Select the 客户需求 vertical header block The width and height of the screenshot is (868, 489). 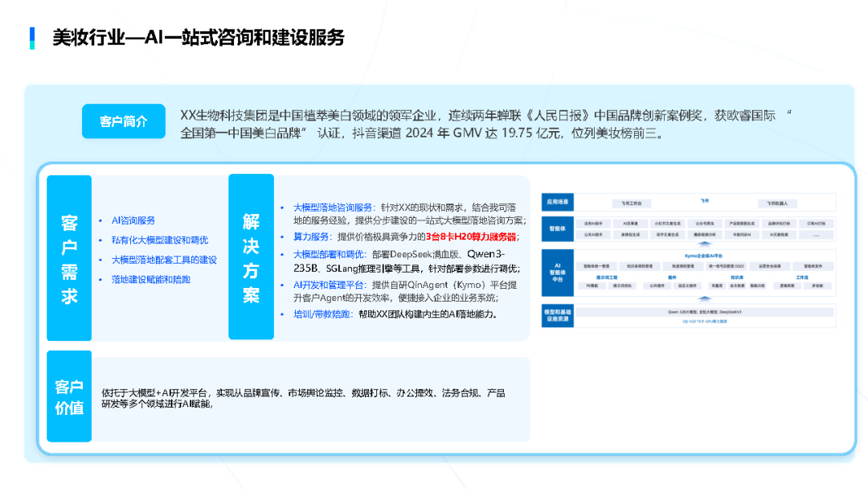69,258
